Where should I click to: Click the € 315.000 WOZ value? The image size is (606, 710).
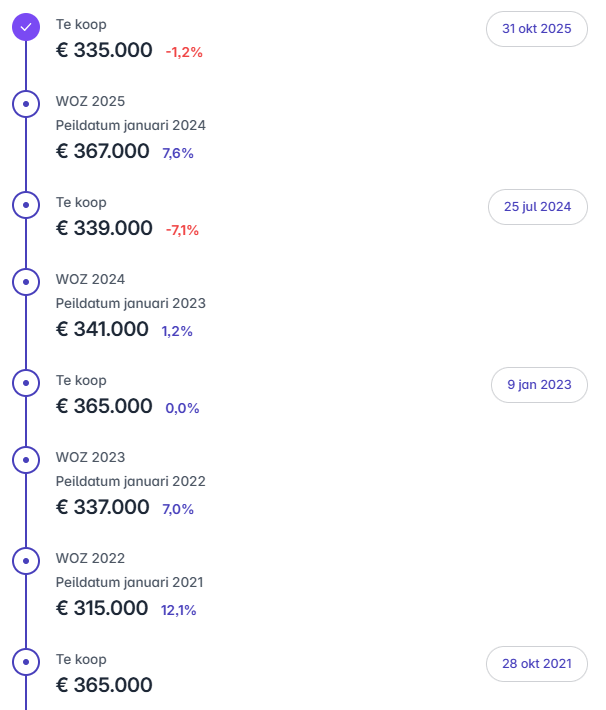click(103, 608)
